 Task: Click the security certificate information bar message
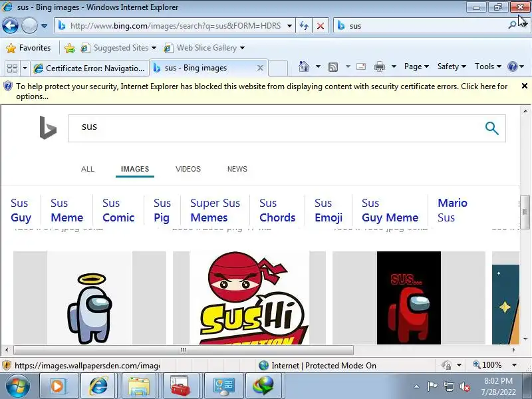[x=261, y=91]
